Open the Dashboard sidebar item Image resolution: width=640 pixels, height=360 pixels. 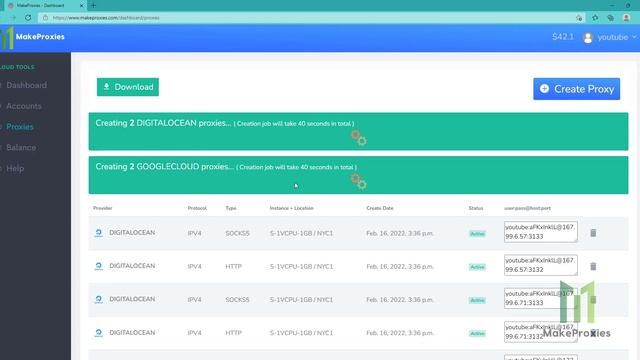pos(26,85)
